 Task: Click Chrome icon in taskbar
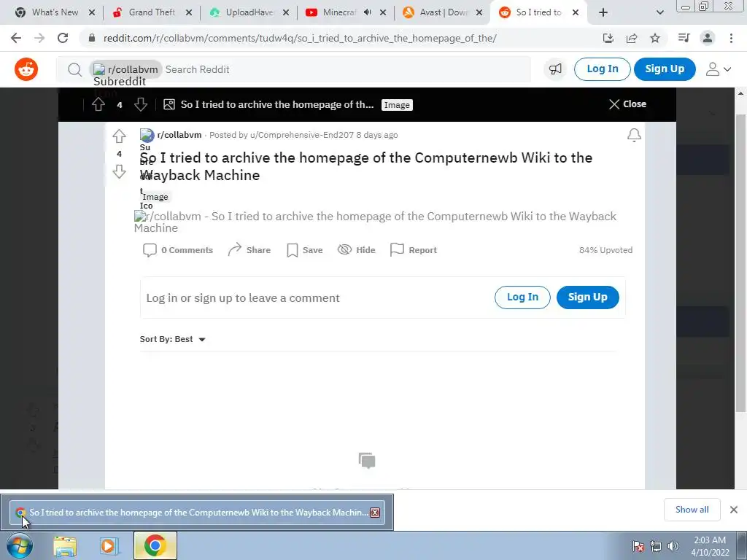[155, 545]
